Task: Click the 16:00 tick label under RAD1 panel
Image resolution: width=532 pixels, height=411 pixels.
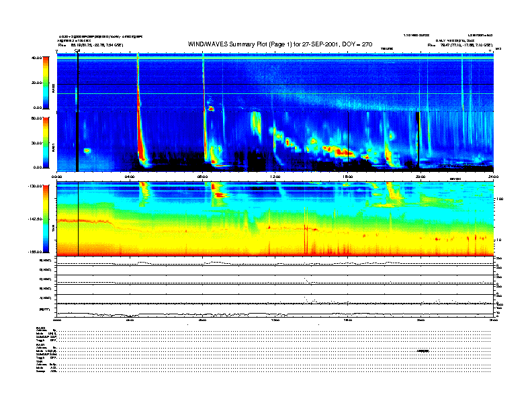Action: pyautogui.click(x=348, y=177)
